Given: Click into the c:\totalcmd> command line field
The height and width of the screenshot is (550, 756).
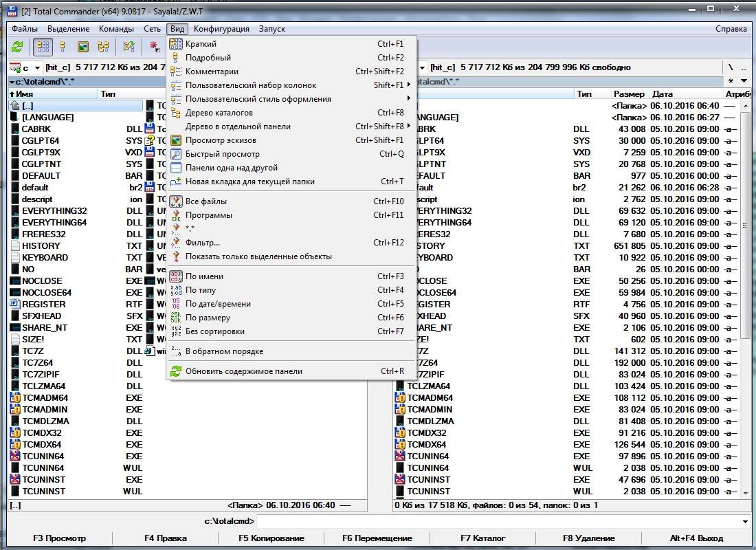Looking at the screenshot, I should (x=498, y=521).
